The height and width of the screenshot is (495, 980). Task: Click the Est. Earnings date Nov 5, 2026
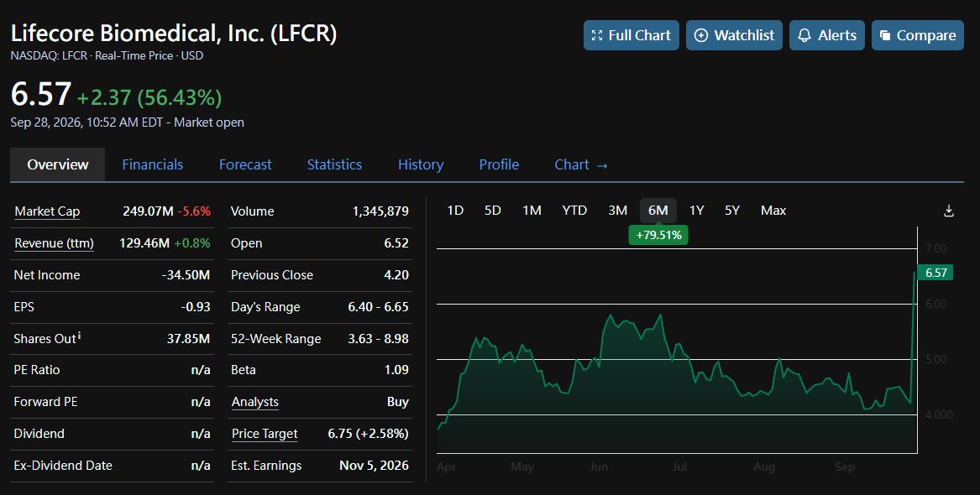click(x=374, y=466)
